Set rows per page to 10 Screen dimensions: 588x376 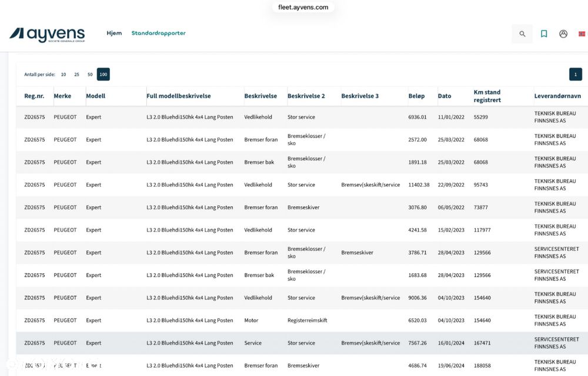(x=64, y=75)
